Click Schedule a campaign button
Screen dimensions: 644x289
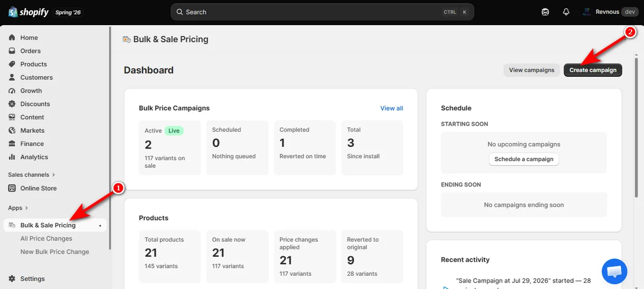(524, 159)
